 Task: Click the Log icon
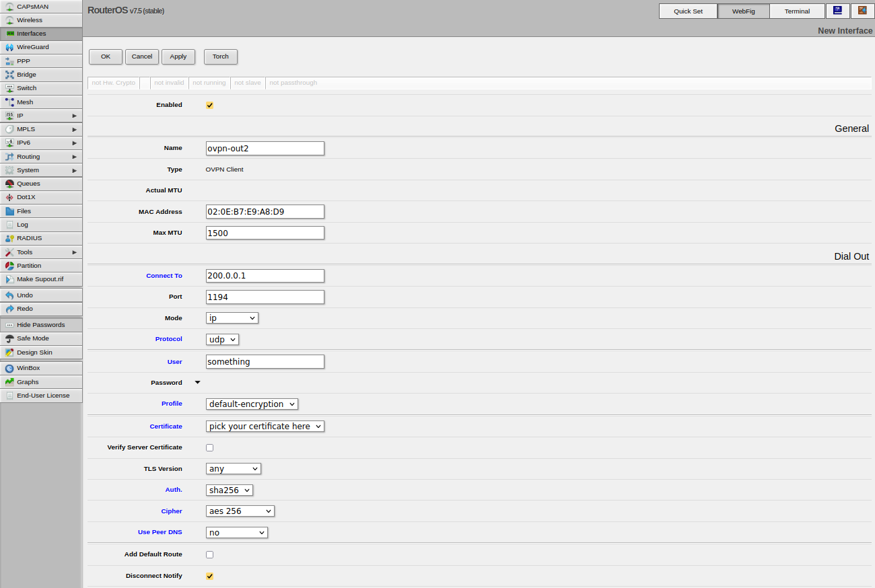coord(9,225)
